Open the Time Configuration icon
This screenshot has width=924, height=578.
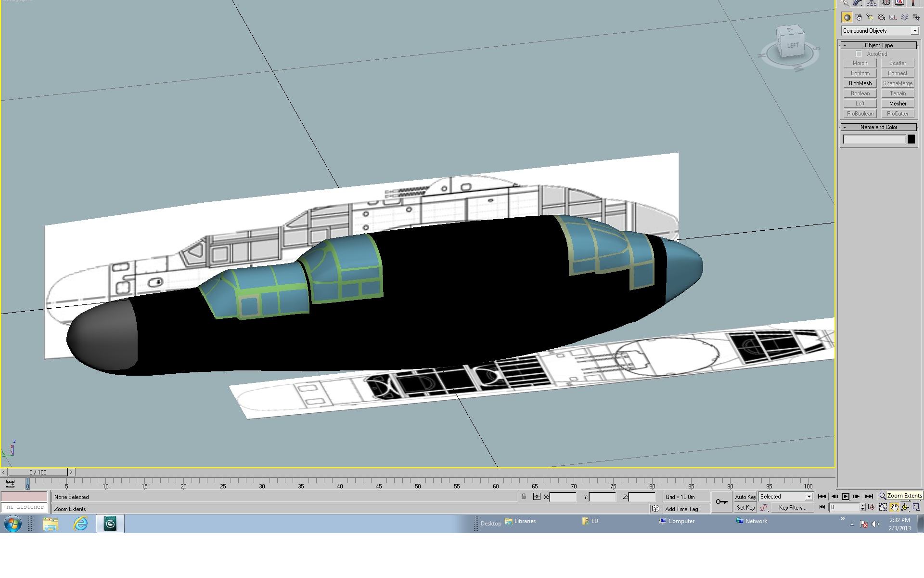871,507
